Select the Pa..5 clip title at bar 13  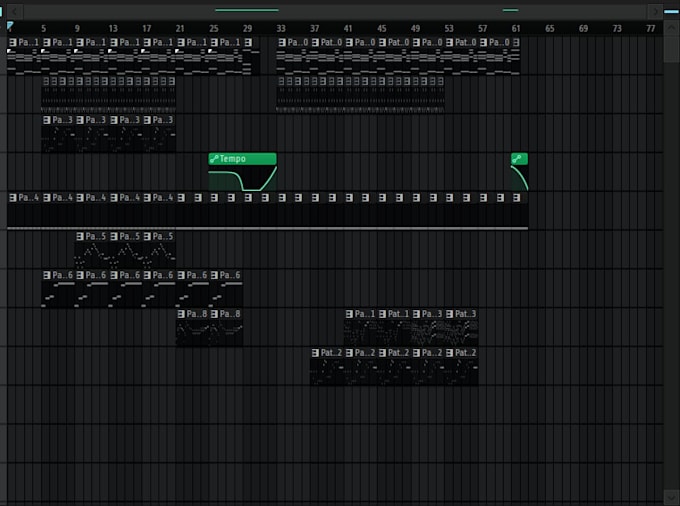click(x=130, y=236)
